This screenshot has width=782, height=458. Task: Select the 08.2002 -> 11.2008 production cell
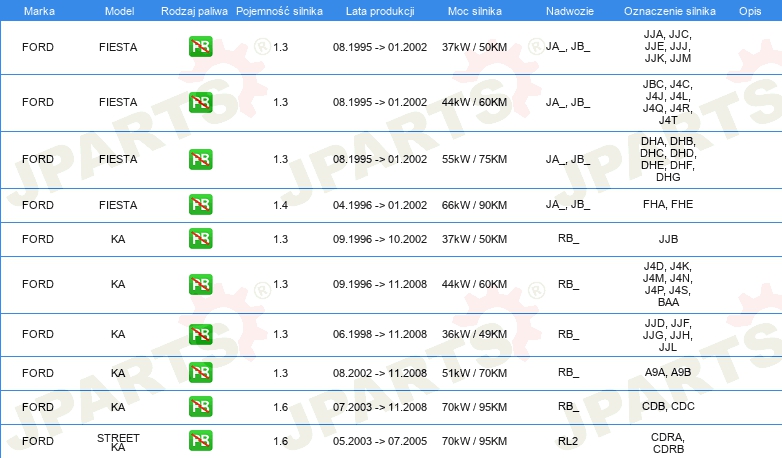[380, 373]
